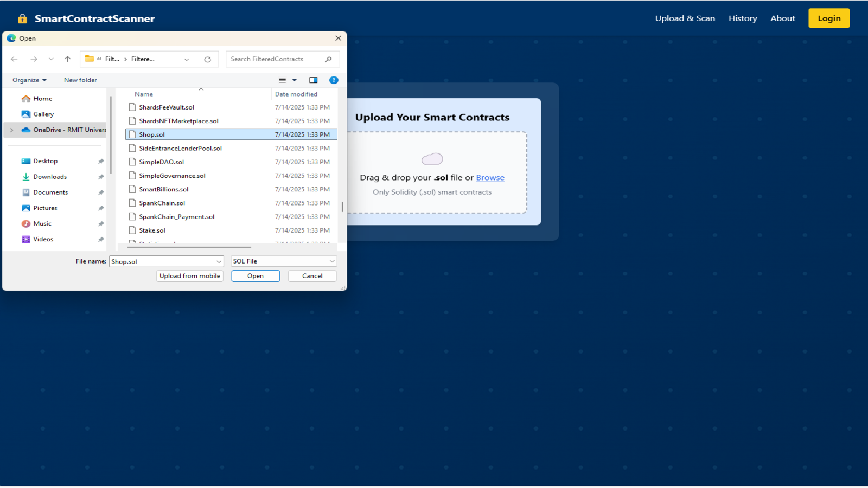Screen dimensions: 868x488
Task: Click the Browse link
Action: (490, 178)
